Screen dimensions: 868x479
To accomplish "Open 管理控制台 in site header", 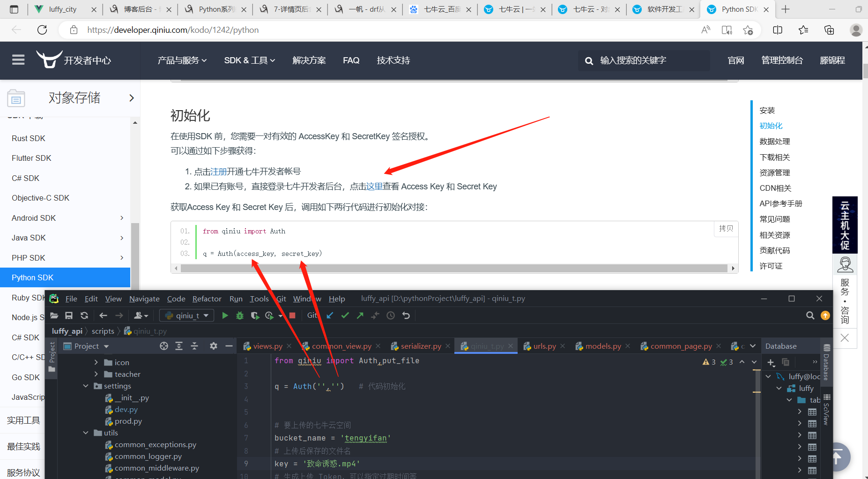I will point(782,60).
